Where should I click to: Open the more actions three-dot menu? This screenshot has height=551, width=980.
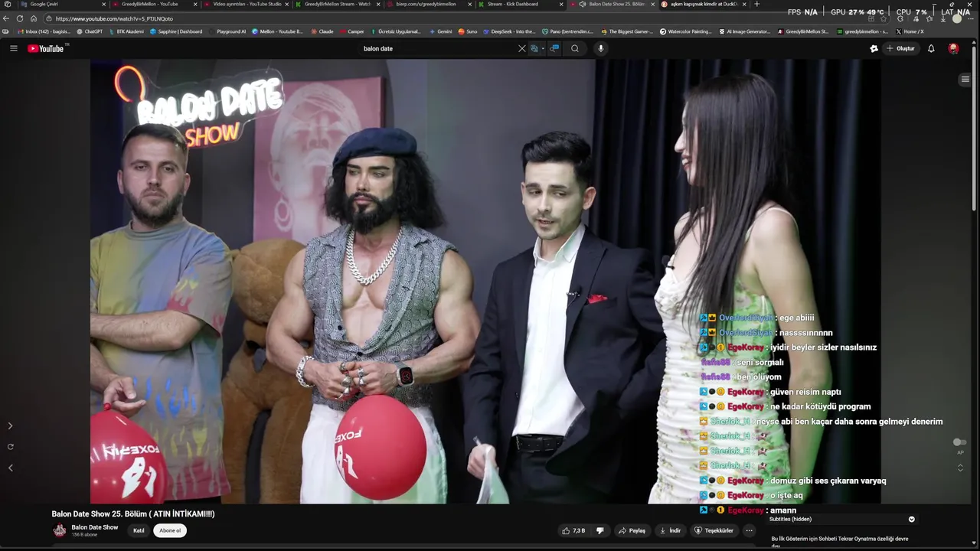tap(750, 530)
